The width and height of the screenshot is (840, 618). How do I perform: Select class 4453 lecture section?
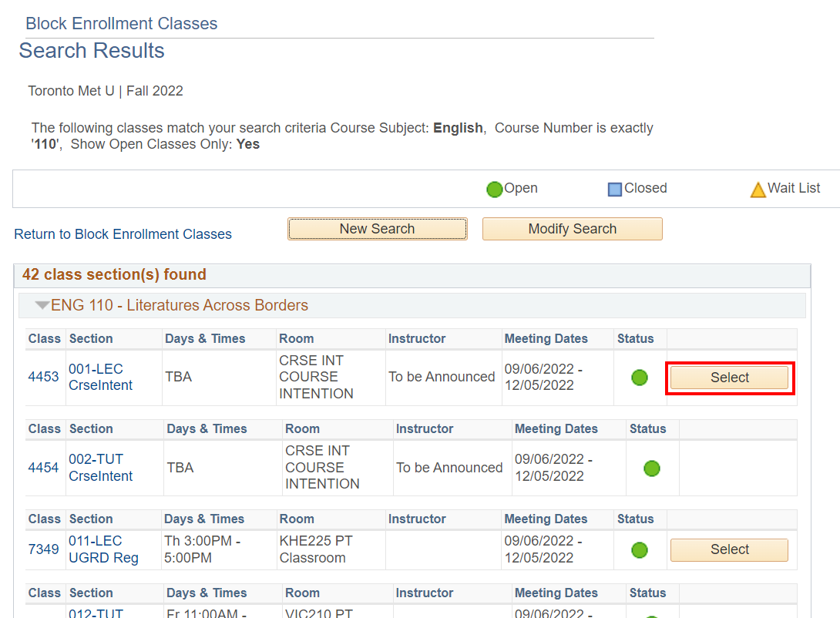point(729,378)
